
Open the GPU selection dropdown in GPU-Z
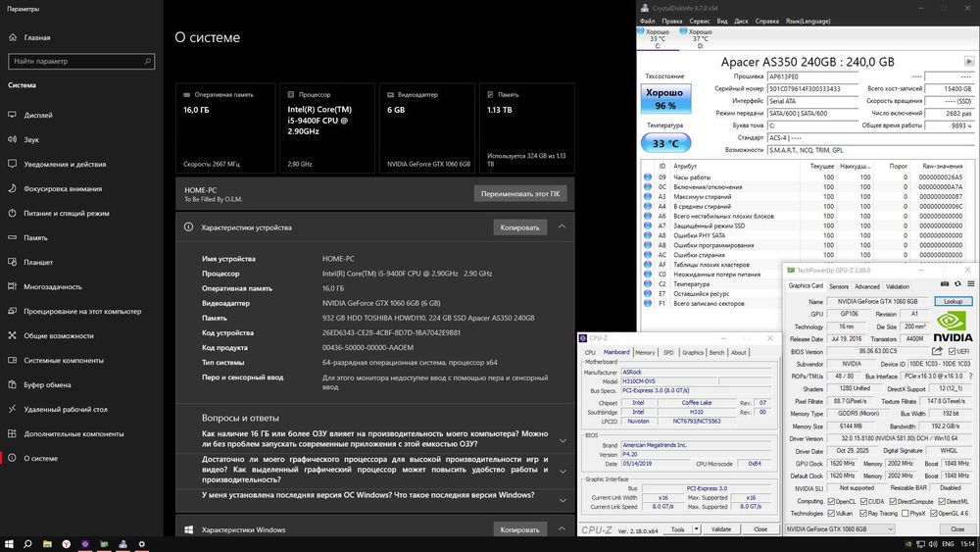coord(840,528)
